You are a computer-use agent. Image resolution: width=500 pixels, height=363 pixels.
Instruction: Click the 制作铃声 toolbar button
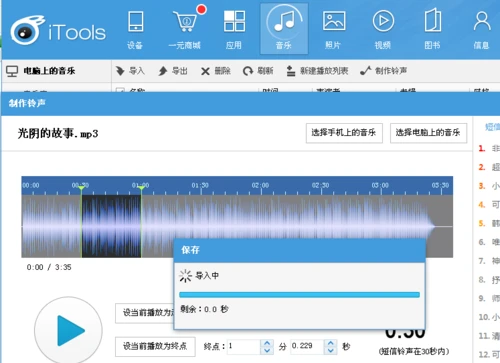383,71
